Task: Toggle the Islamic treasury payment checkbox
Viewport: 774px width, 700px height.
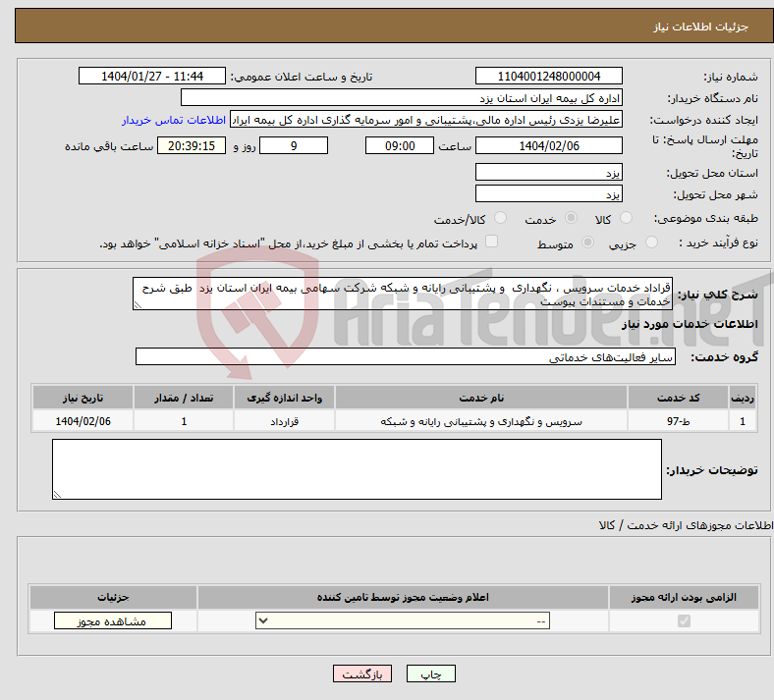Action: point(491,242)
